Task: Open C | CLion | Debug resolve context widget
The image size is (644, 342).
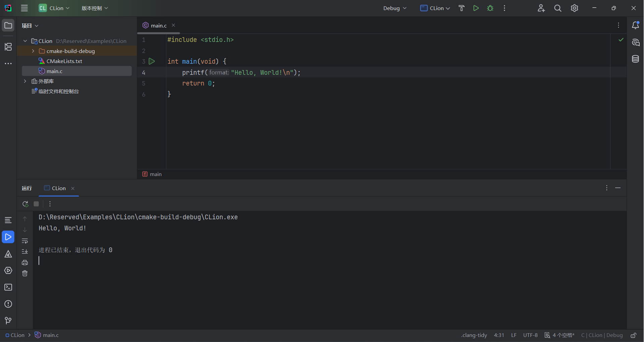Action: pos(602,335)
